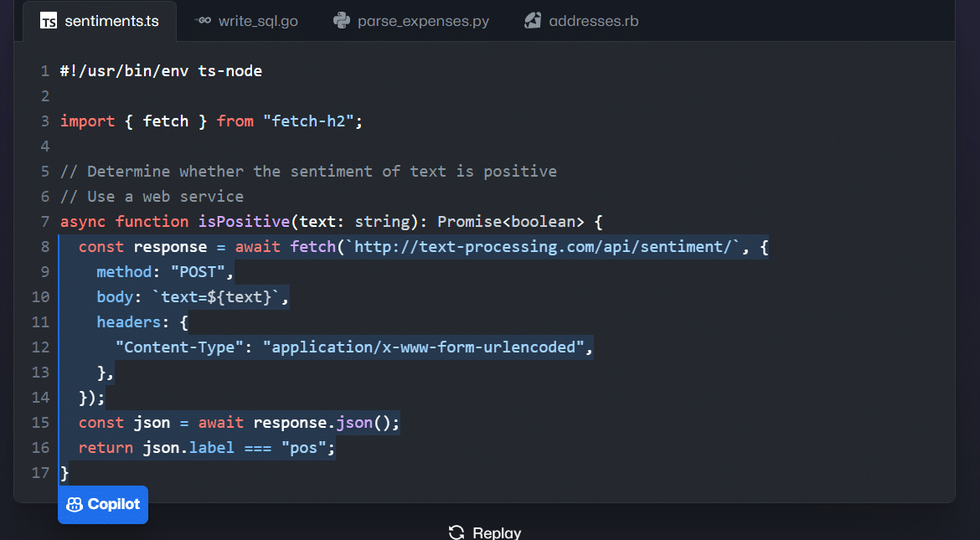Select the "fetch-h2" import string
This screenshot has height=540, width=980.
pos(312,121)
